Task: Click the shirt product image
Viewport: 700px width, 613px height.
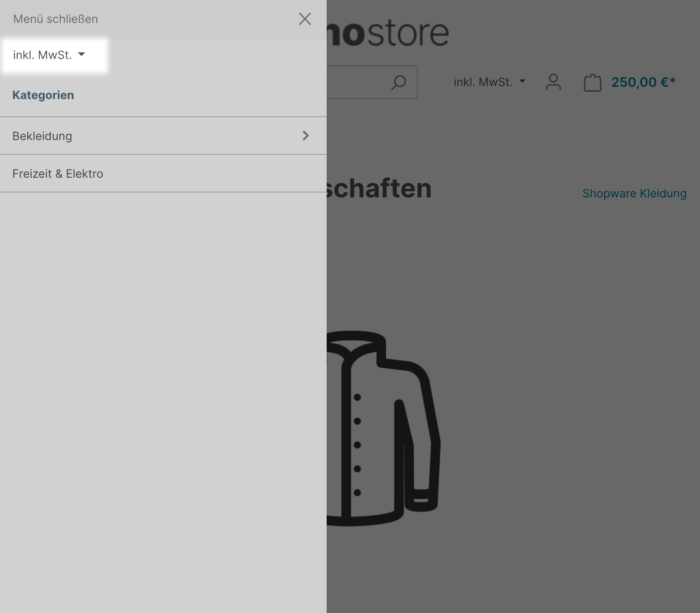Action: point(384,428)
